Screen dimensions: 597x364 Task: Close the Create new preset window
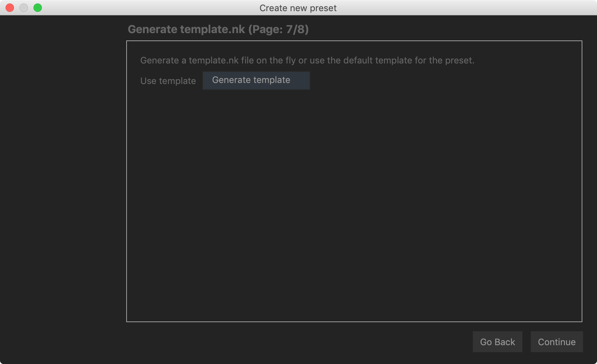(10, 8)
